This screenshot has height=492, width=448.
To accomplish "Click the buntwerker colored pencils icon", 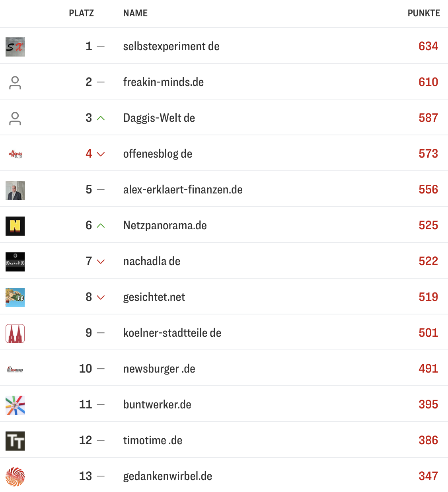I will coord(15,405).
